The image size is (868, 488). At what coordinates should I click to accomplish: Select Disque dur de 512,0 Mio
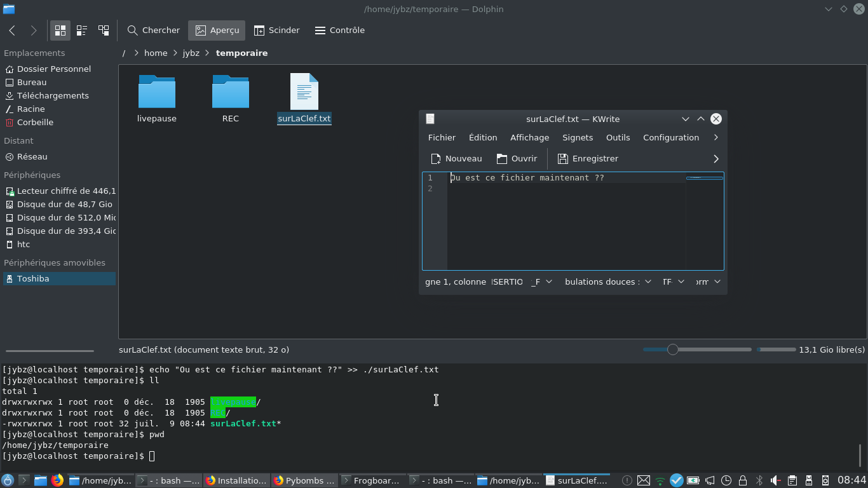59,217
